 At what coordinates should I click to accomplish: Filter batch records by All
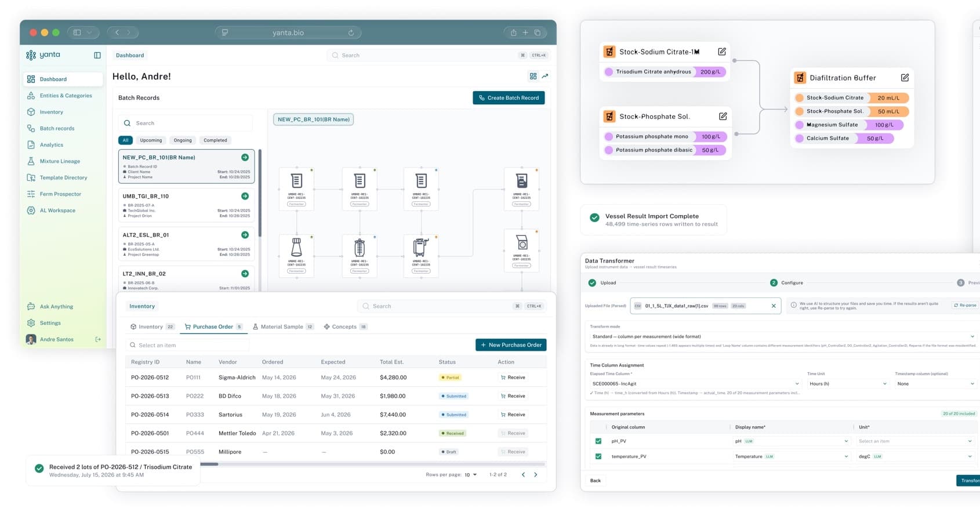(x=125, y=140)
